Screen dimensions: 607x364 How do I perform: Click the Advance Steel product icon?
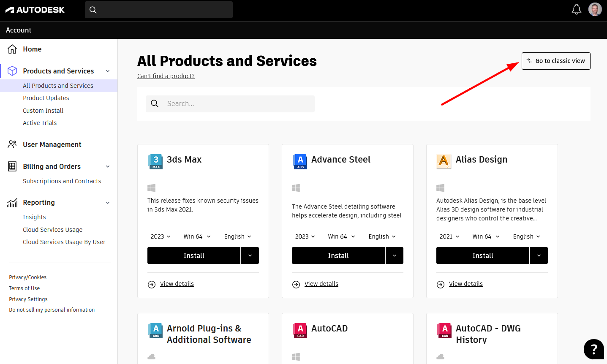(x=300, y=161)
